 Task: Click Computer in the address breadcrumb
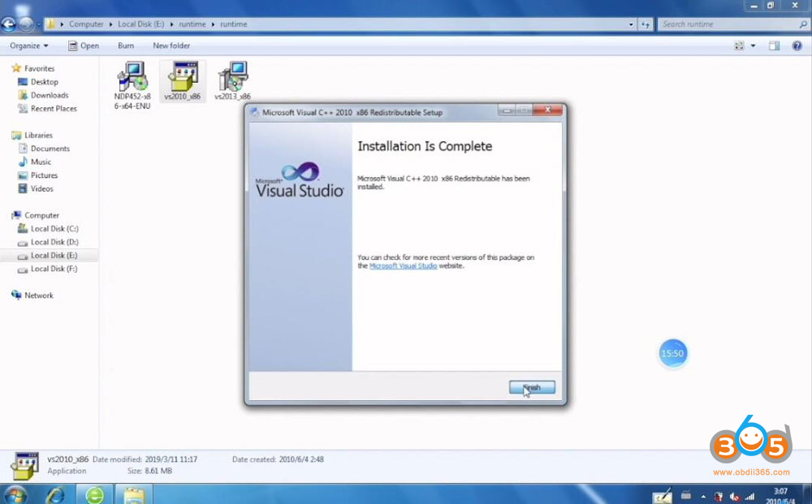click(x=86, y=24)
